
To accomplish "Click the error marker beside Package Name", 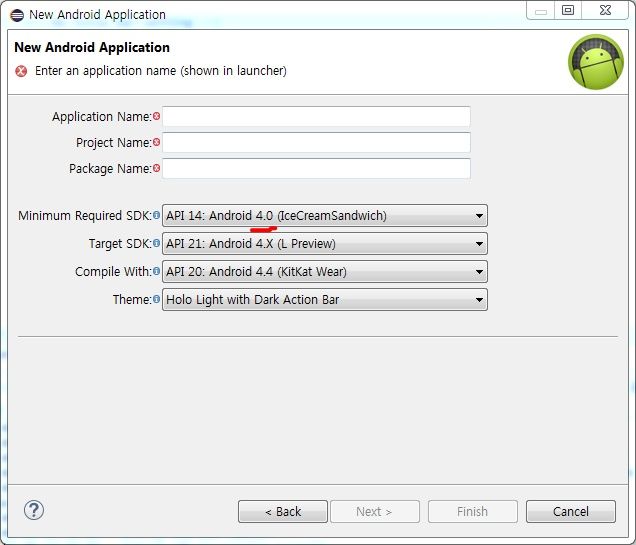I will point(157,168).
